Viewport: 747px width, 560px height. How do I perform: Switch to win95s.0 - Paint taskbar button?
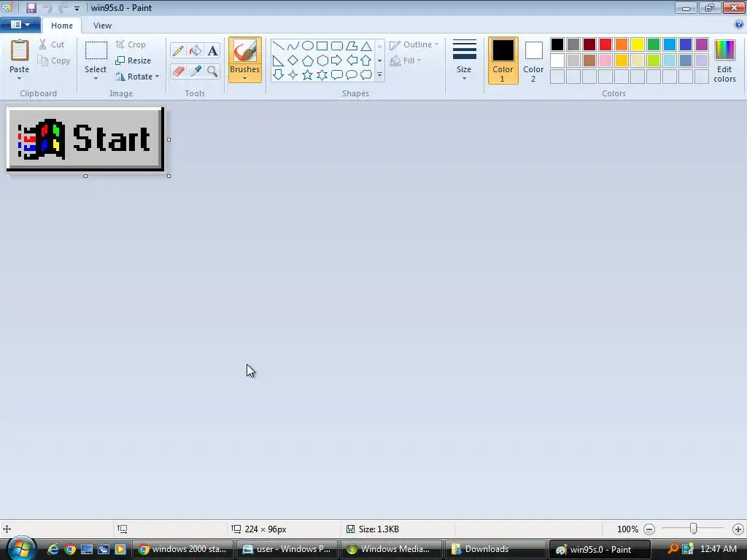coord(600,549)
